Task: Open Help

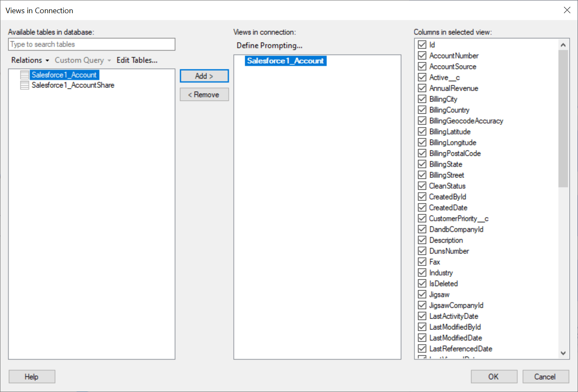Action: (x=31, y=376)
